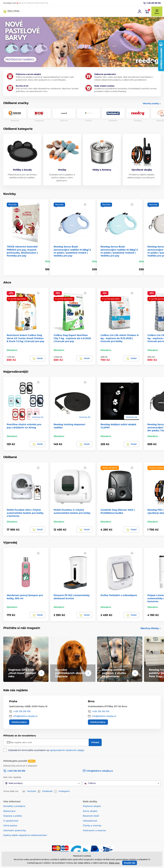164x868 pixels.
Task: Accept cookies with Povolit vše
Action: 130,863
